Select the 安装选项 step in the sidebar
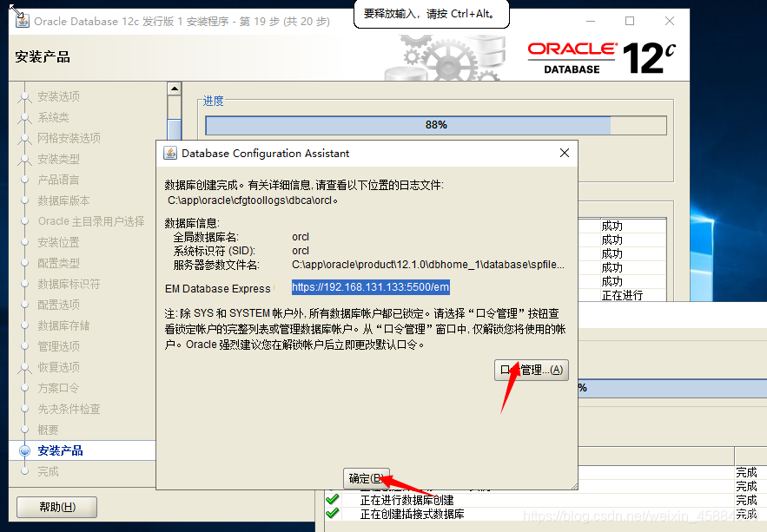This screenshot has width=767, height=532. [59, 96]
